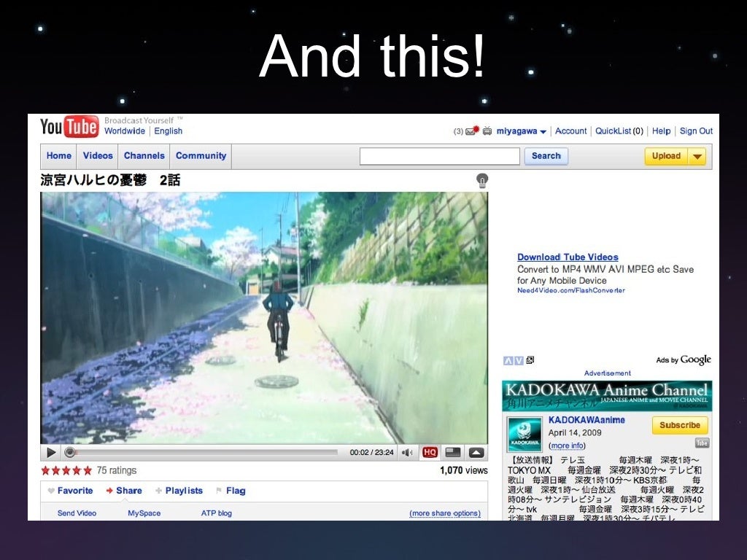Click the video title text
The height and width of the screenshot is (560, 747).
pyautogui.click(x=110, y=180)
